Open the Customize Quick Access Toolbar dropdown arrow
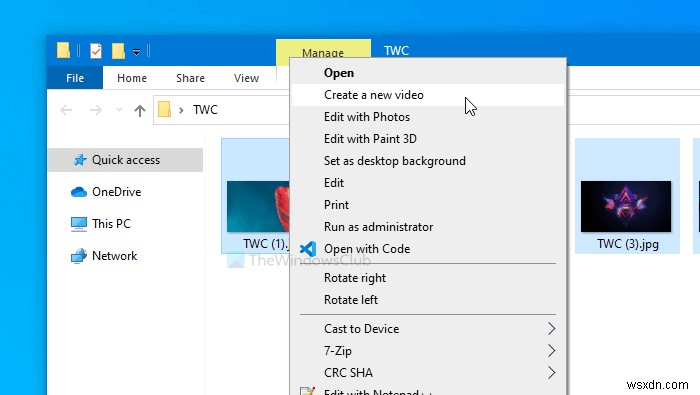The height and width of the screenshot is (395, 700). pyautogui.click(x=136, y=52)
